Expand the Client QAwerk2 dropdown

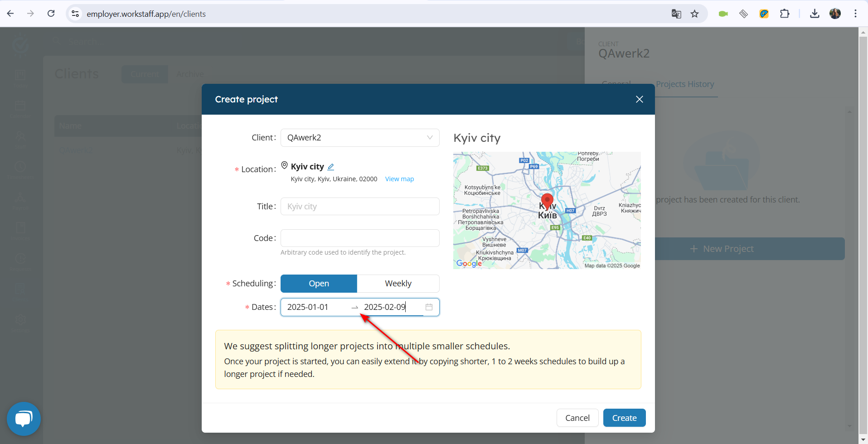click(x=360, y=138)
